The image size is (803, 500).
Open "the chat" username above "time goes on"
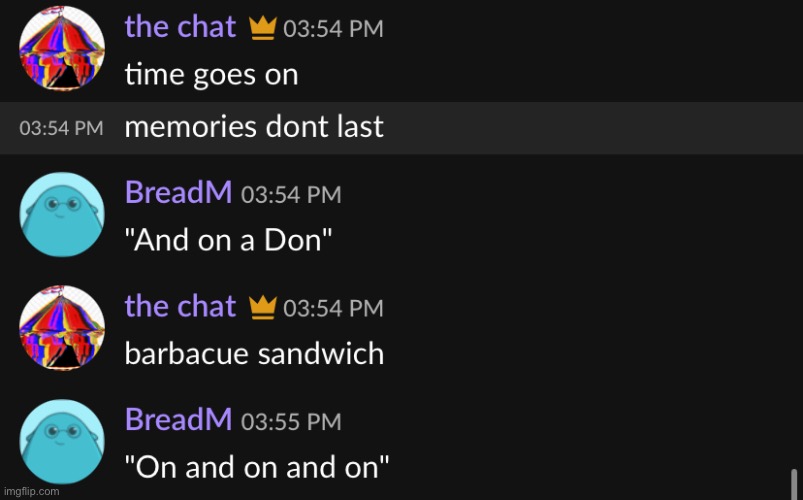point(180,27)
